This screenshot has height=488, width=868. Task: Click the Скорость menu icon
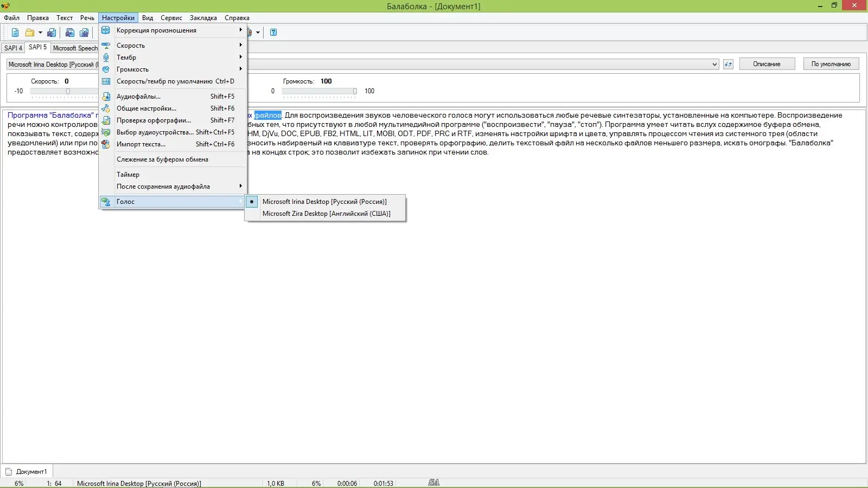click(106, 46)
